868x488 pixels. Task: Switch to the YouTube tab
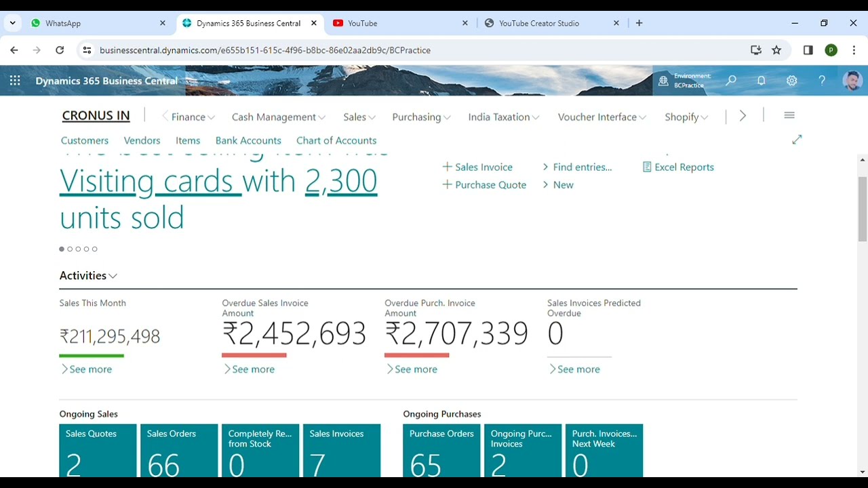point(400,23)
